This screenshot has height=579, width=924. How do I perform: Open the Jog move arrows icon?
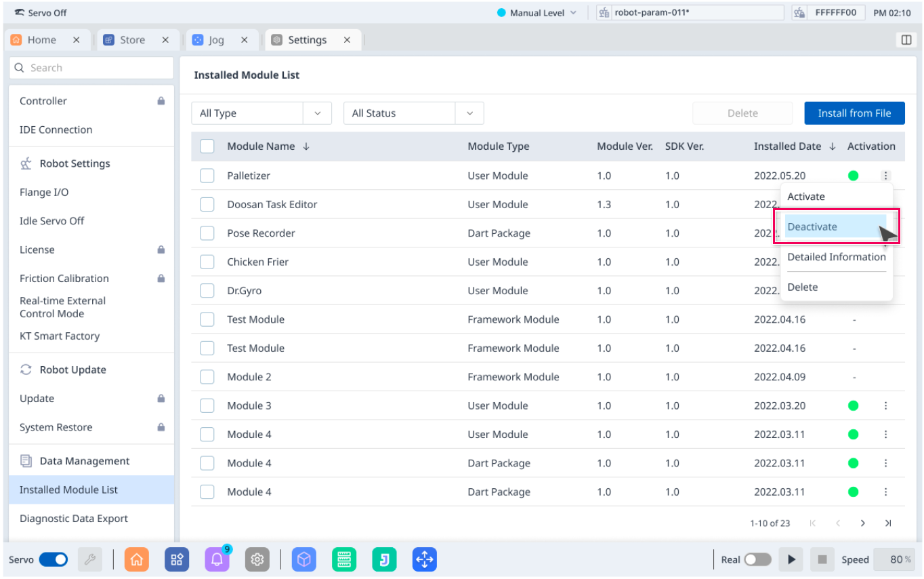(424, 559)
